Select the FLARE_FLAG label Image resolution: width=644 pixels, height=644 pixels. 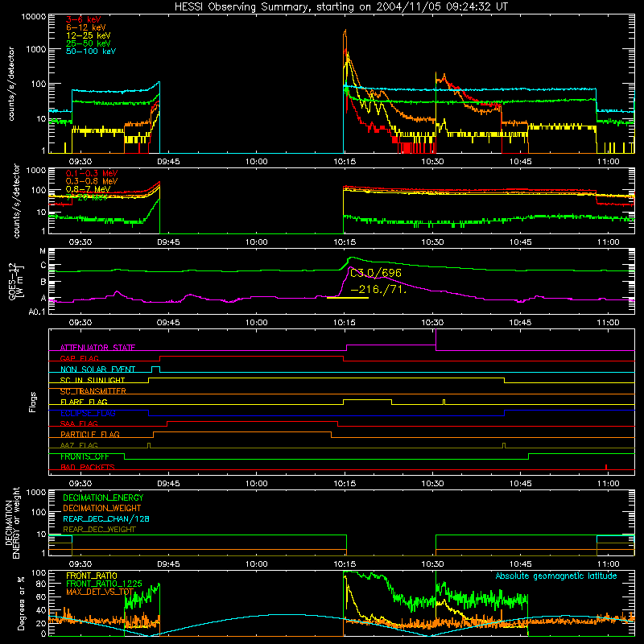84,402
